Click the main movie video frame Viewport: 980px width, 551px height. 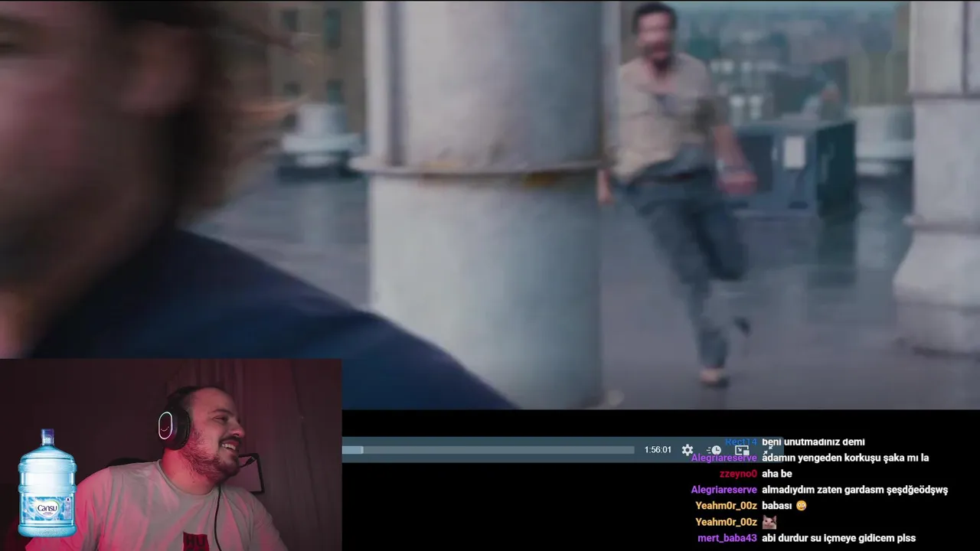pyautogui.click(x=490, y=204)
